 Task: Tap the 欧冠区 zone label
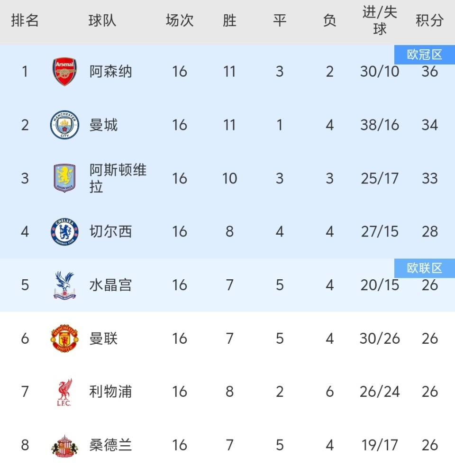pos(424,55)
